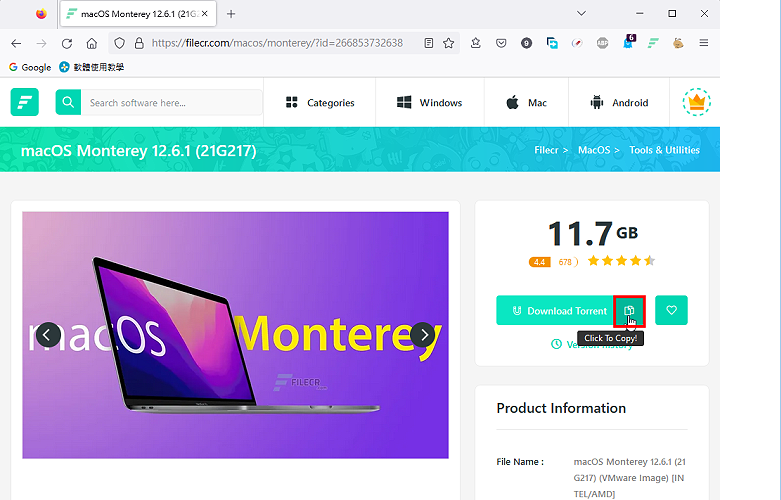Click the Filecr extension toolbar icon

coord(653,43)
